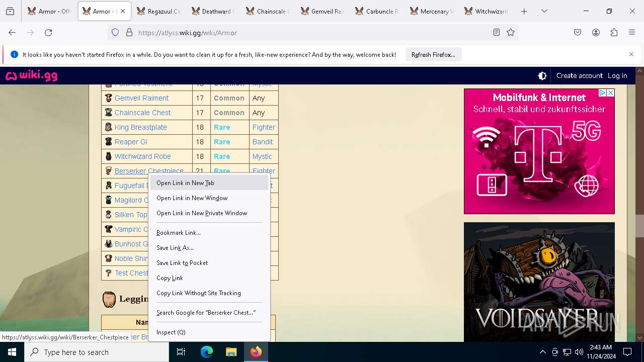Switch to first Armor - Offi tab
The width and height of the screenshot is (644, 362).
point(50,11)
